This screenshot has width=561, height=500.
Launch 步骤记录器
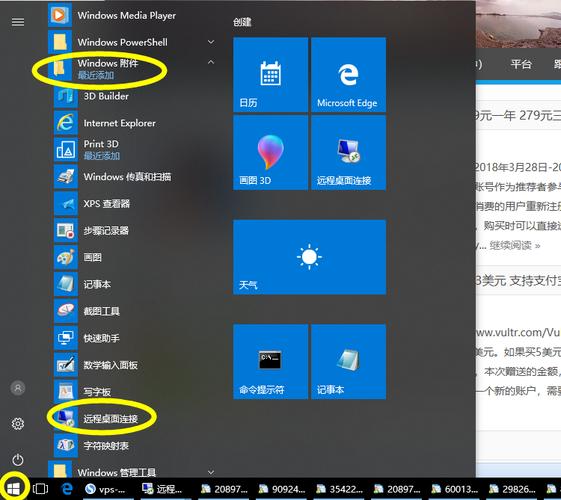(136, 230)
